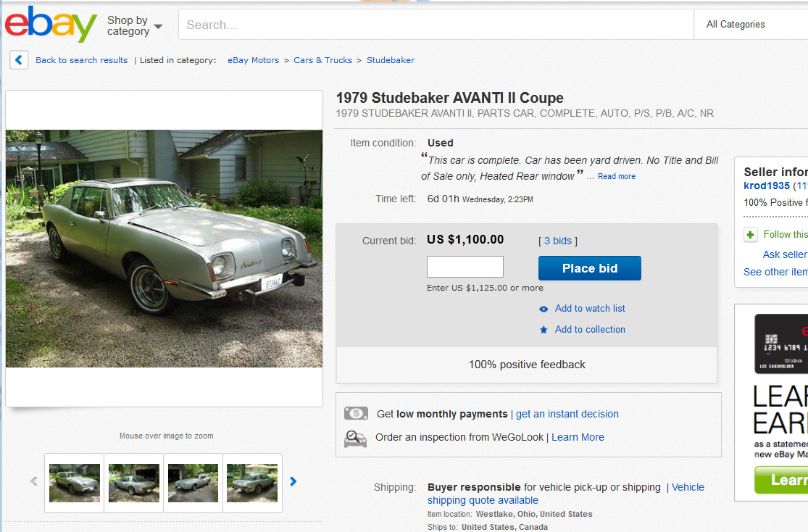Viewport: 808px width, 532px height.
Task: Open the 3 bids history link
Action: (x=557, y=241)
